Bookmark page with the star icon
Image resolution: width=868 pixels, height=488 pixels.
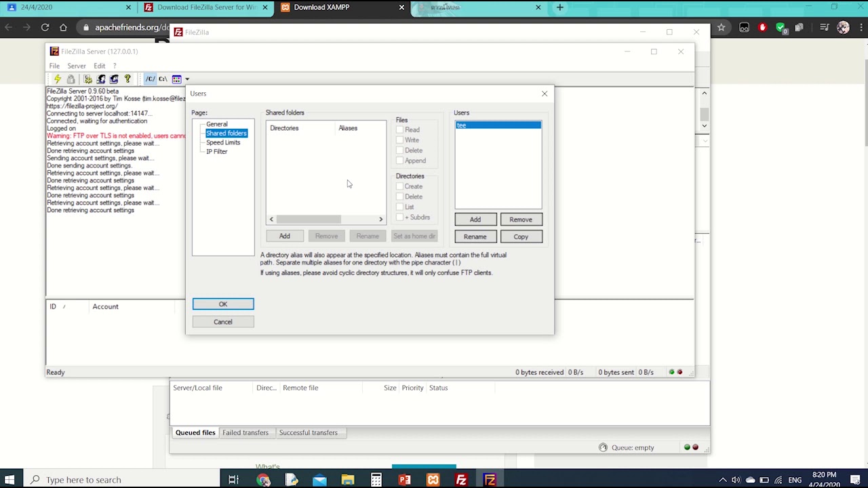[722, 27]
